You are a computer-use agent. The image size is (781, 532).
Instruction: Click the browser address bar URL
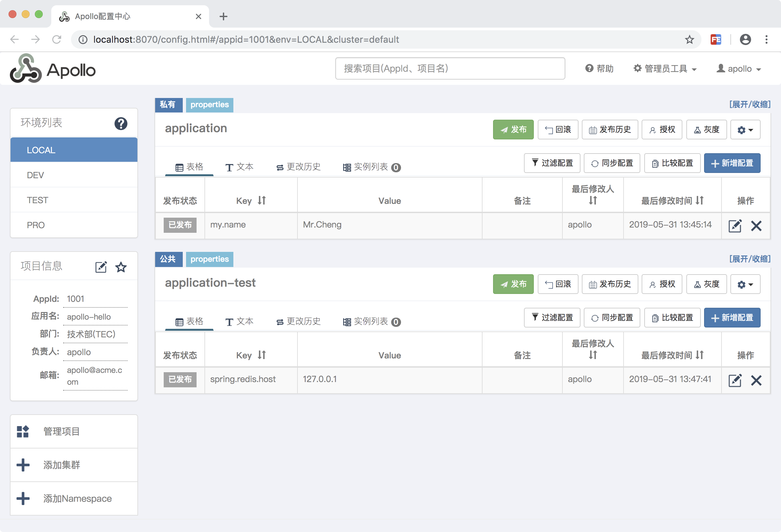pos(246,40)
